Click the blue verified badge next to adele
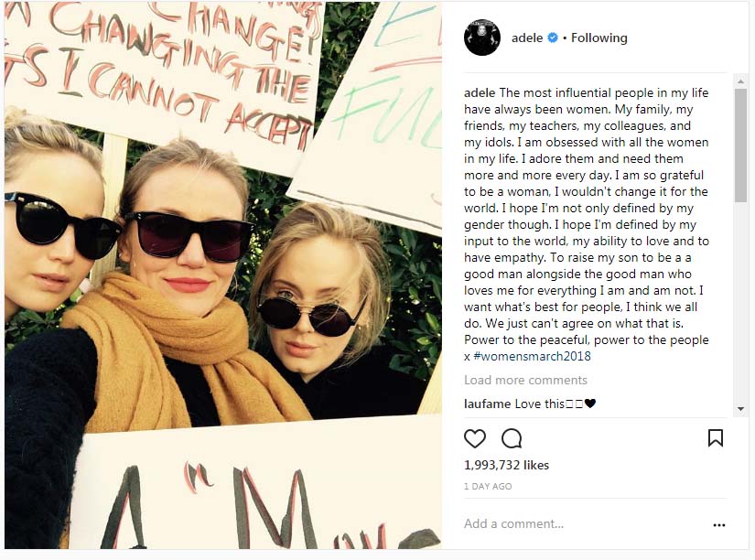Screen dimensions: 755x560 (x=553, y=38)
